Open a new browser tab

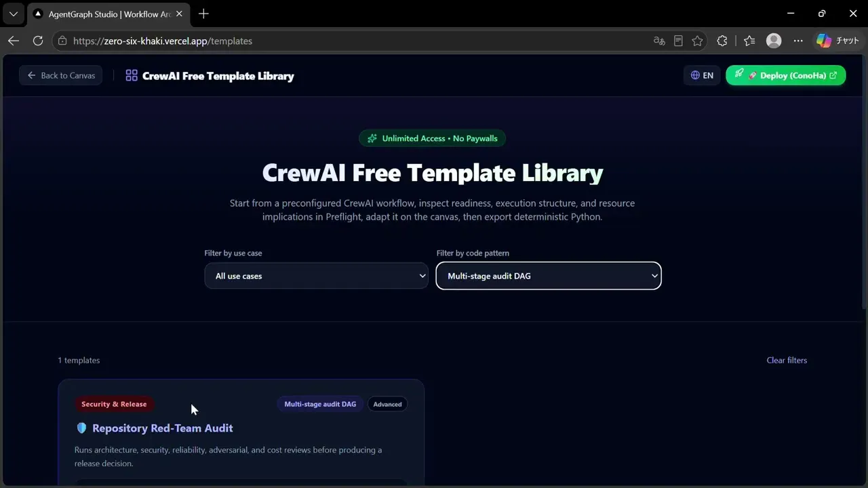[x=203, y=14]
